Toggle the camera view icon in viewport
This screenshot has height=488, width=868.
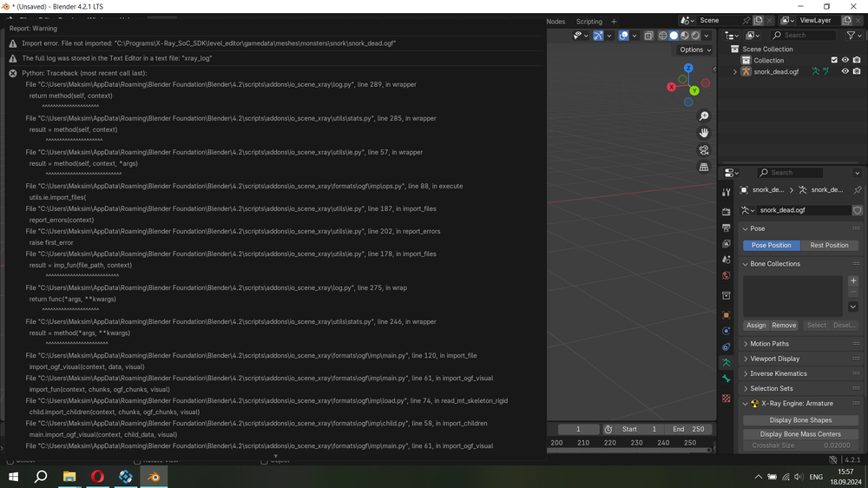click(x=704, y=150)
